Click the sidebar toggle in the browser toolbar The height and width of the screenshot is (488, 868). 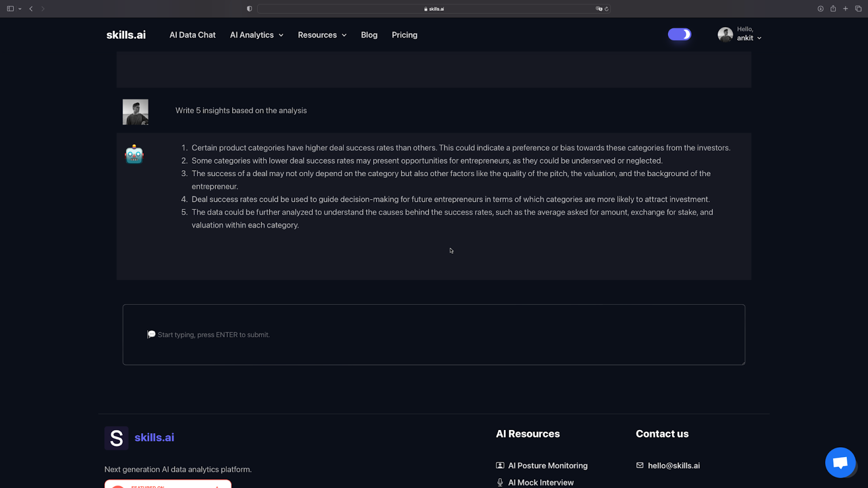[x=9, y=9]
